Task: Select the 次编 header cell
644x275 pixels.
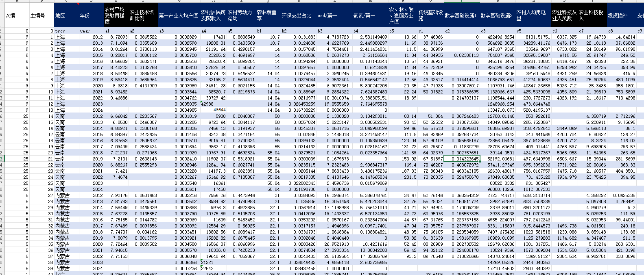Action: pyautogui.click(x=17, y=15)
